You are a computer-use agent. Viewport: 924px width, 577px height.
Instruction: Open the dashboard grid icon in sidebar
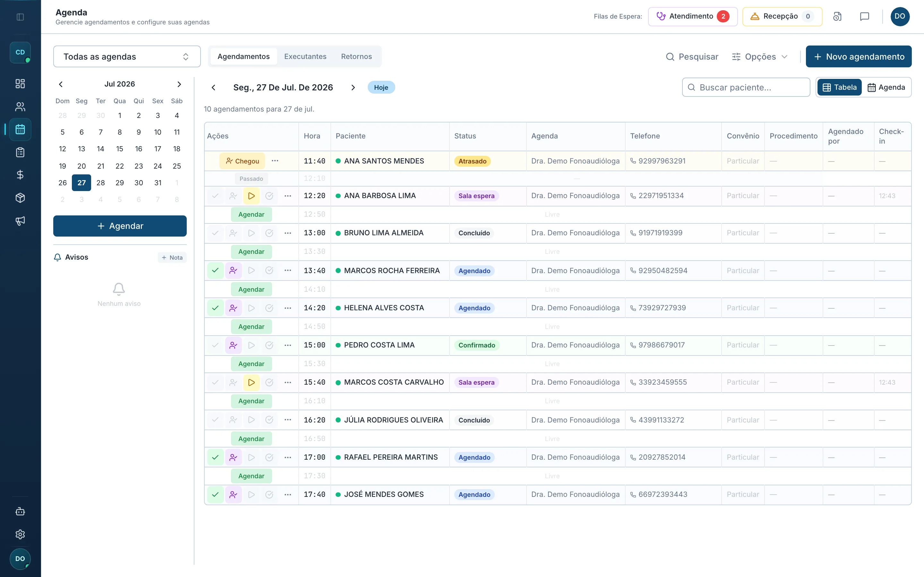20,84
